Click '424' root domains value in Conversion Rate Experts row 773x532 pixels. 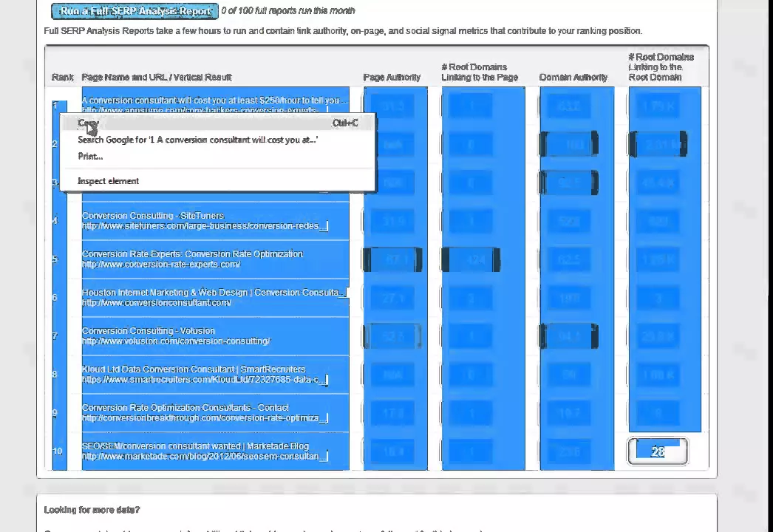click(x=471, y=259)
